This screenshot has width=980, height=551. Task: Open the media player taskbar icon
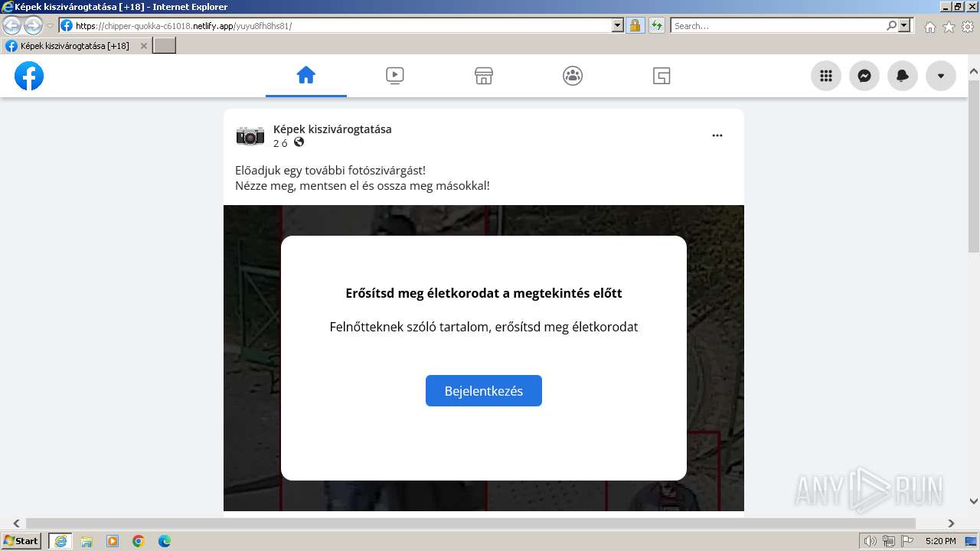(x=113, y=541)
